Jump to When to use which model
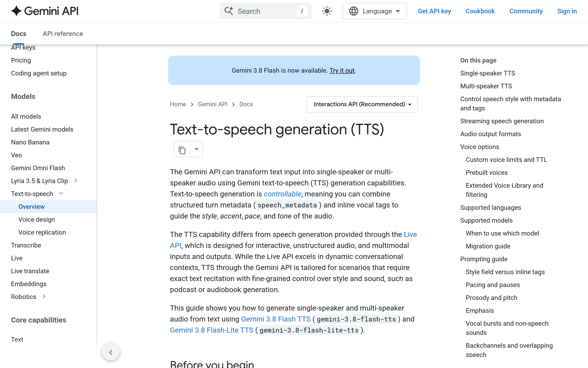The image size is (588, 368). pyautogui.click(x=502, y=233)
